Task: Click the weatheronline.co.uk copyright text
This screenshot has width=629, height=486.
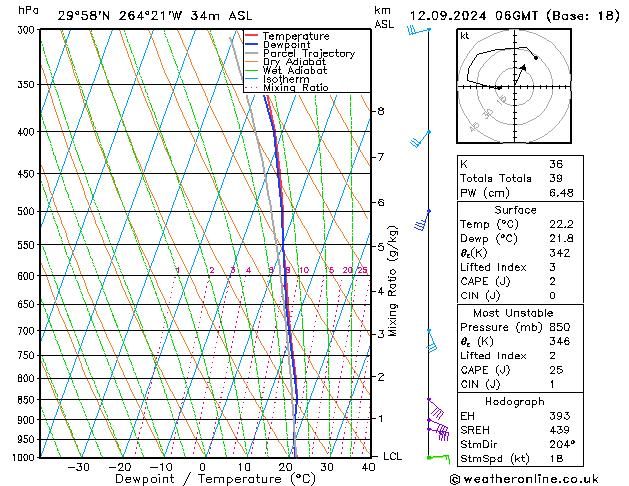Action: [x=524, y=479]
